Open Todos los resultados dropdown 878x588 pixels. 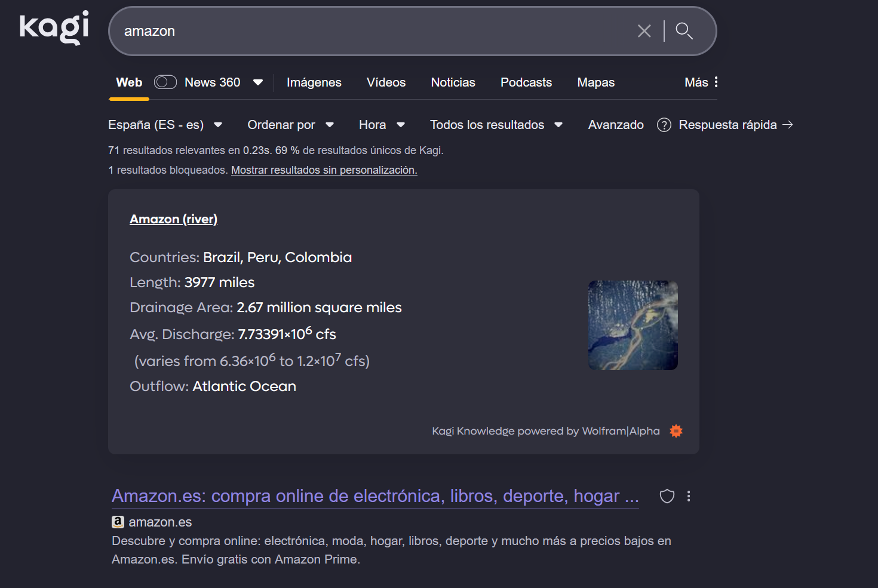click(496, 125)
